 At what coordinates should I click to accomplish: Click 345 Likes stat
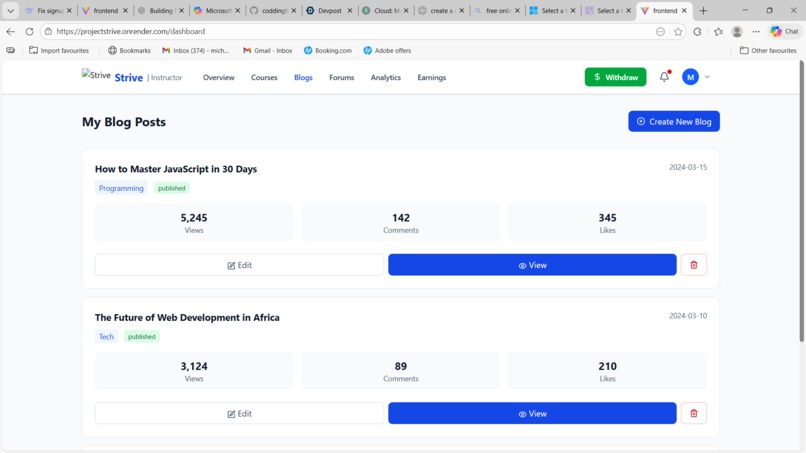(x=608, y=222)
